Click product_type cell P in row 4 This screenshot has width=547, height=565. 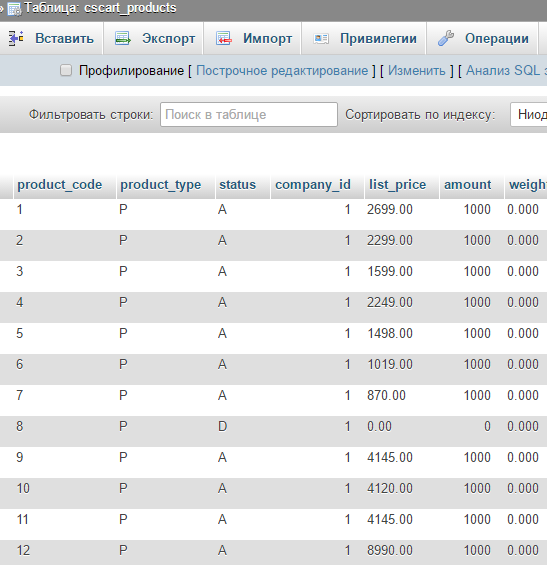(123, 302)
